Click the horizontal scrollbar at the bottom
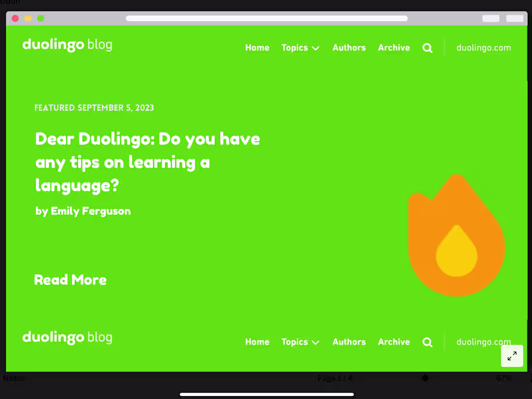Viewport: 532px width, 399px height. 267,394
